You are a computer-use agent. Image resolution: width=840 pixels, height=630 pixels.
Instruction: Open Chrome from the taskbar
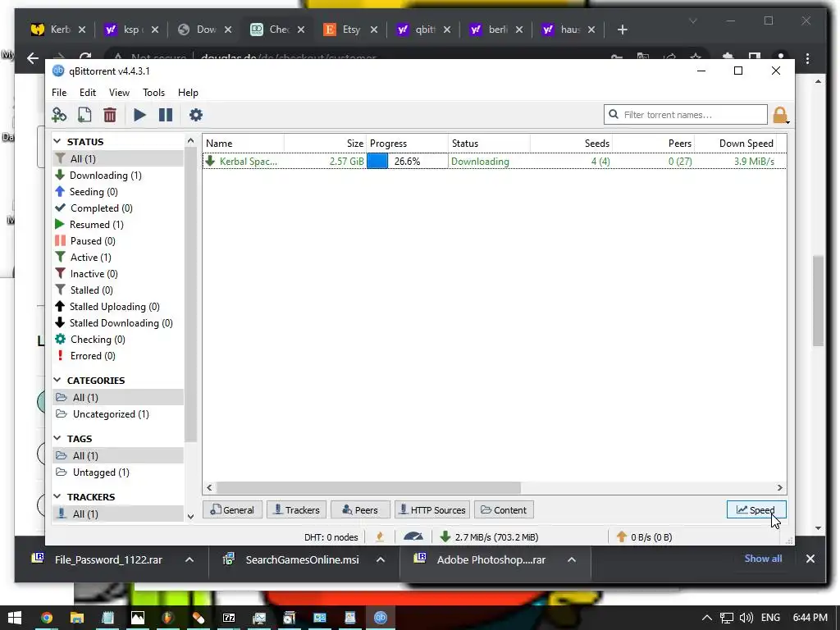47,618
